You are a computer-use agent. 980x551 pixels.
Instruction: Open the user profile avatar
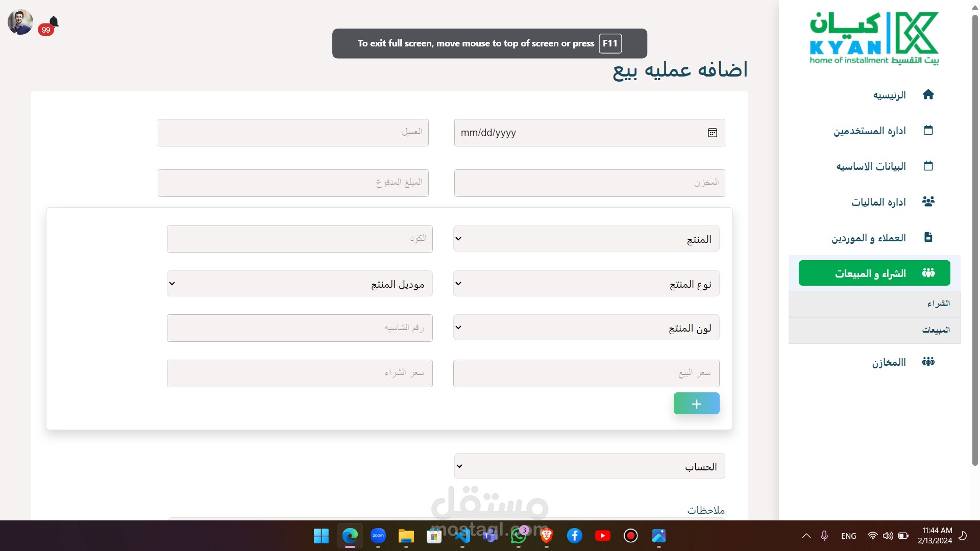coord(20,22)
